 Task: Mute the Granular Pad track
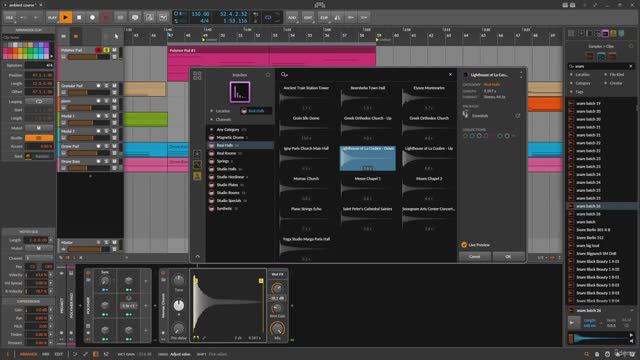[x=115, y=86]
